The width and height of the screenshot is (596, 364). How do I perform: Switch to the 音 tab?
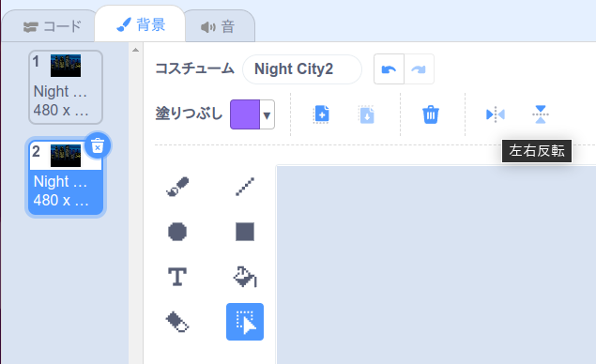[x=218, y=27]
